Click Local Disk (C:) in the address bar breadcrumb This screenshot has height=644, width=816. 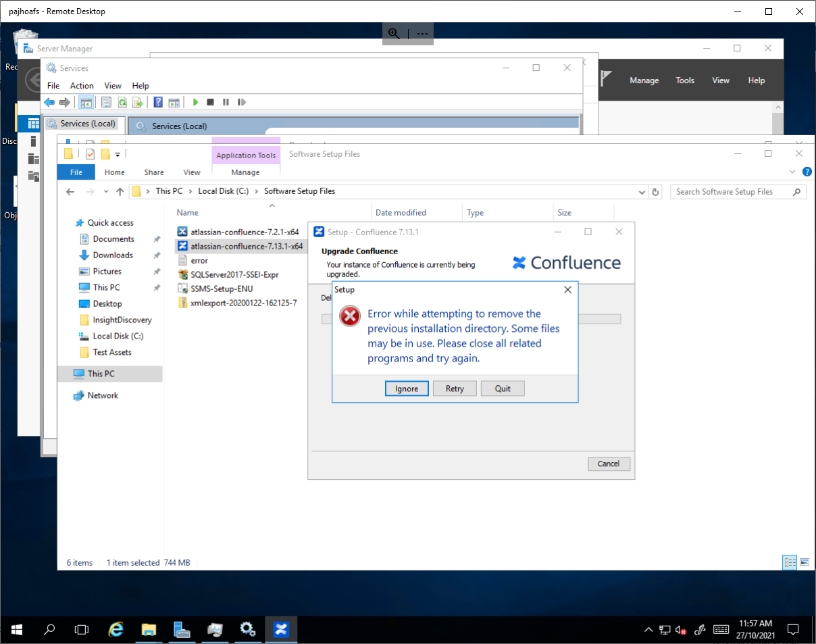pyautogui.click(x=223, y=191)
